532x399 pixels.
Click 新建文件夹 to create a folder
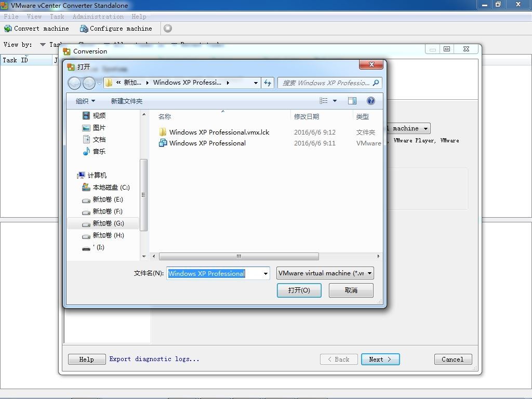(x=127, y=101)
